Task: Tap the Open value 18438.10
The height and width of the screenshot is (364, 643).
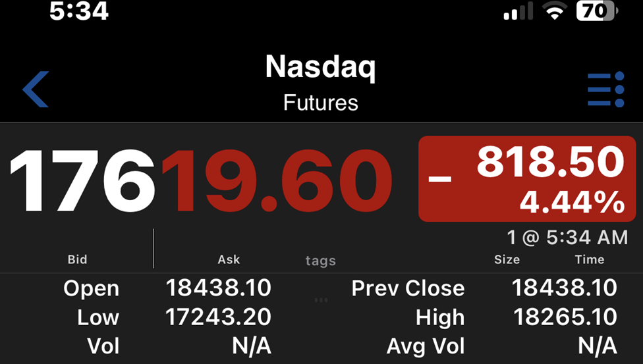Action: pos(218,288)
